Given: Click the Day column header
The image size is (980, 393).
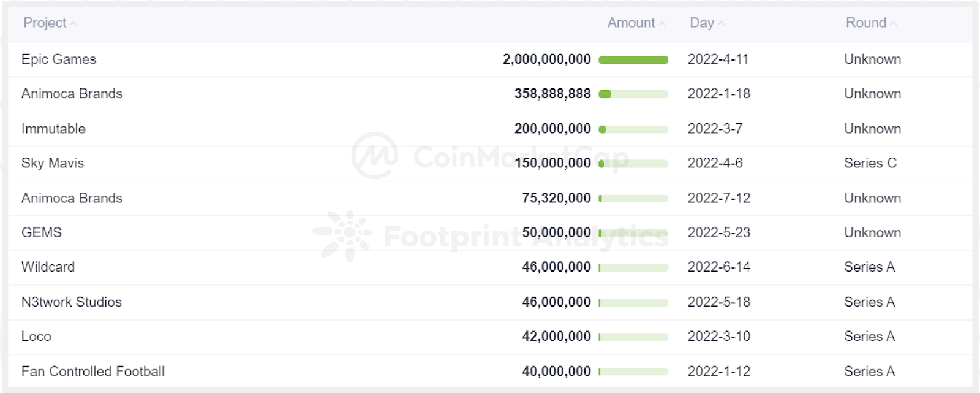Looking at the screenshot, I should [x=701, y=23].
